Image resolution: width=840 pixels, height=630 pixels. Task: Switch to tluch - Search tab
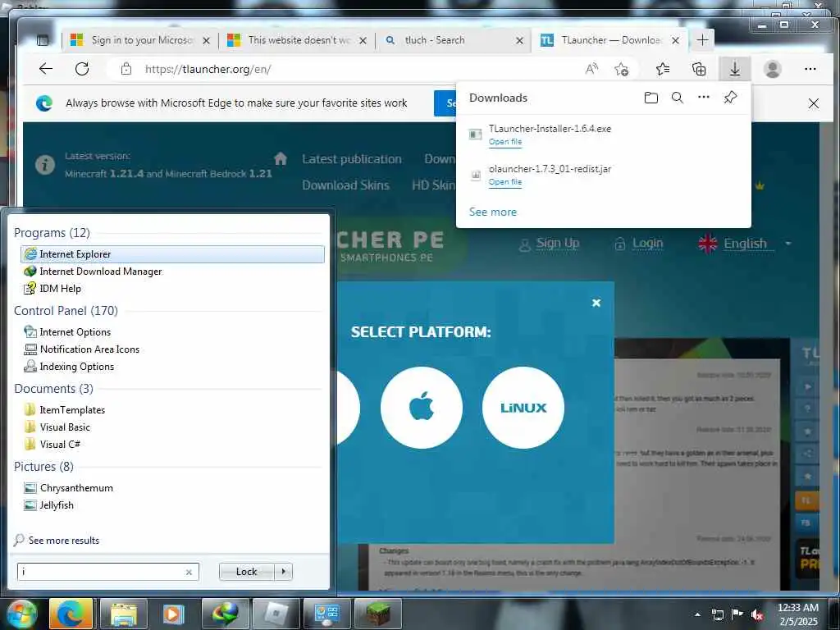(x=453, y=40)
